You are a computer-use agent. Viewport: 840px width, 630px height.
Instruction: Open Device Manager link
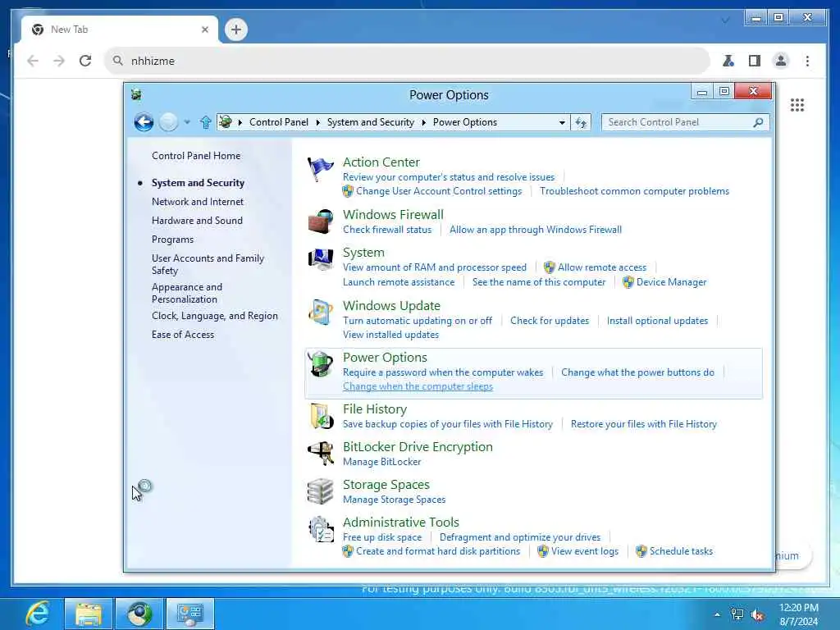[x=671, y=282]
